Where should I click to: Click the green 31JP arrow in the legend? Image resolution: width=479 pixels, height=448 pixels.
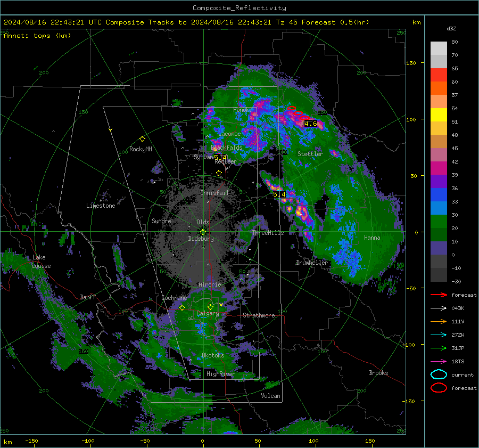[439, 348]
